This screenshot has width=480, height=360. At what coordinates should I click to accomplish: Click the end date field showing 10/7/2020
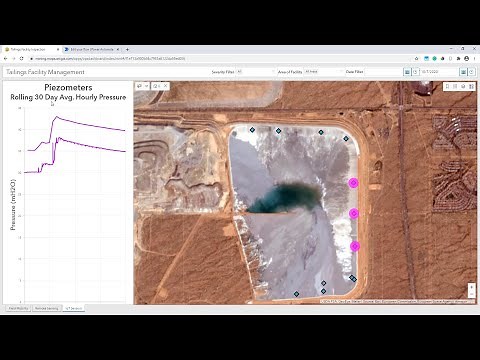tap(440, 72)
